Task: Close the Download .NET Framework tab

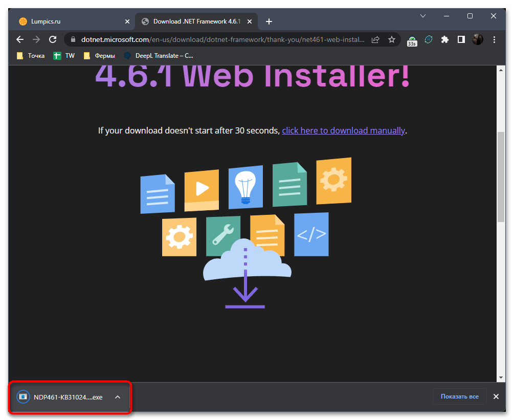Action: point(250,21)
